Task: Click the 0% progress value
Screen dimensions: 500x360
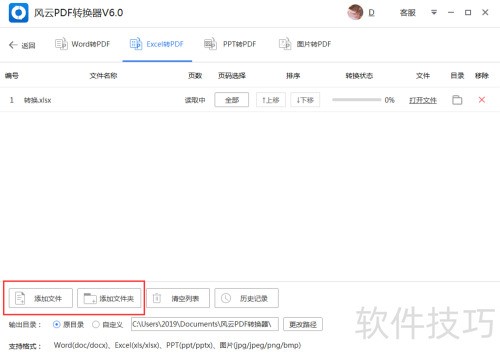Action: click(x=389, y=100)
